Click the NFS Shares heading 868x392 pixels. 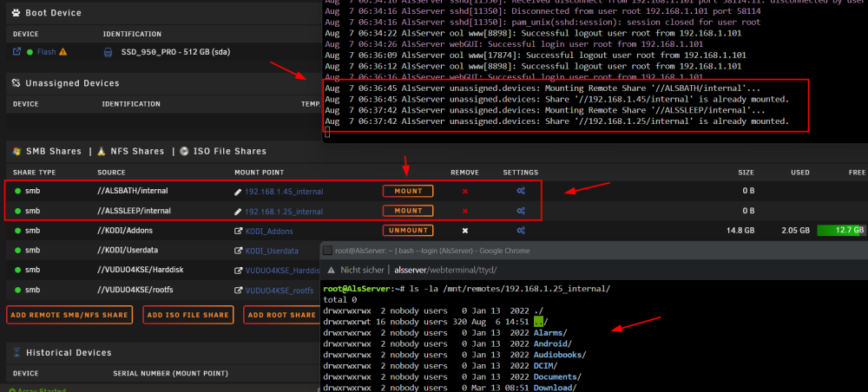coord(137,151)
